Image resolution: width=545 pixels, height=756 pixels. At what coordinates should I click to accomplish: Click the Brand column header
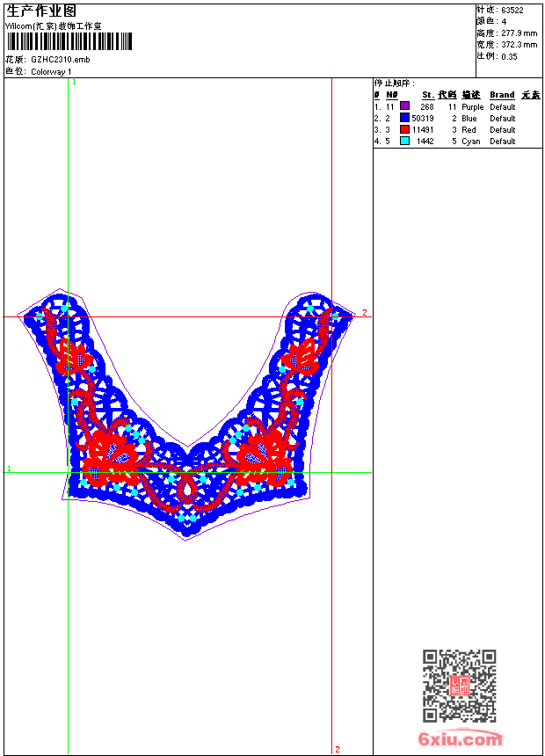(x=502, y=95)
